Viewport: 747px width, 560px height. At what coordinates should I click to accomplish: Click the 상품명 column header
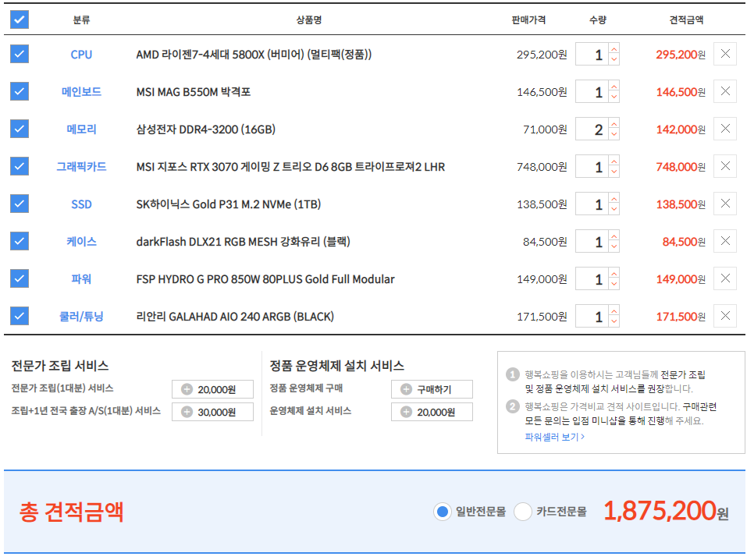tap(309, 20)
